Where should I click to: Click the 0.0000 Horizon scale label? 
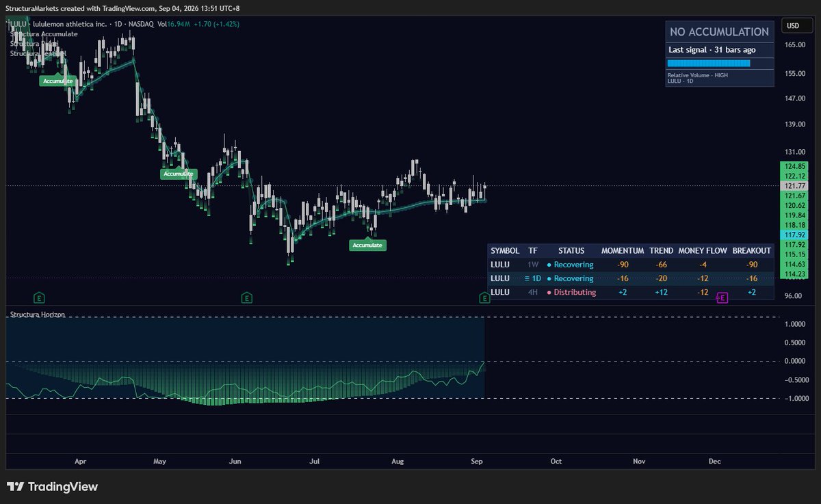point(794,361)
